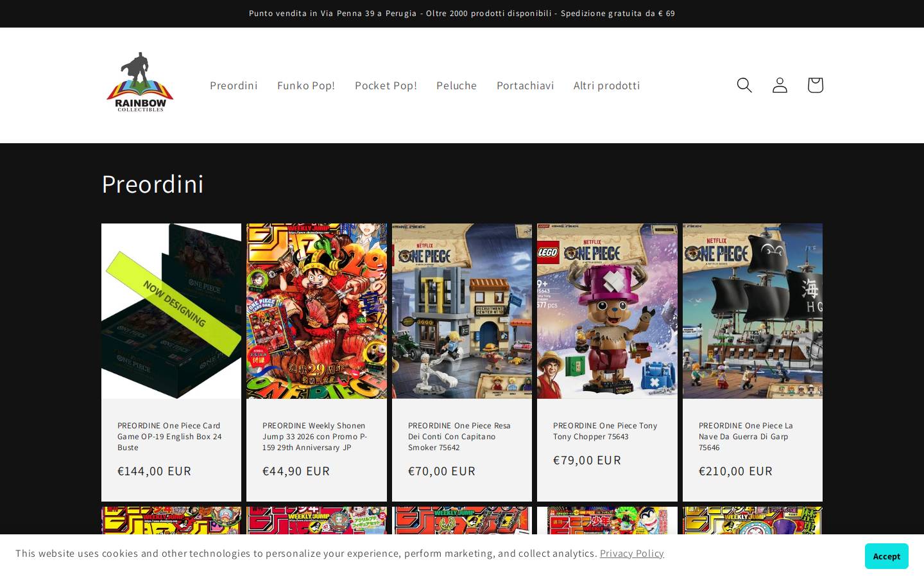
Task: Click the Preordini page heading
Action: (153, 184)
